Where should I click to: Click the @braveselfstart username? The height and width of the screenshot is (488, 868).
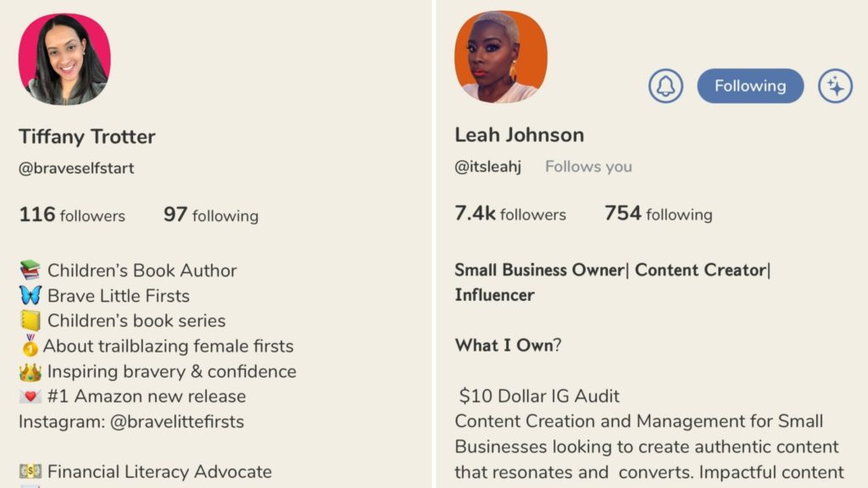tap(76, 168)
